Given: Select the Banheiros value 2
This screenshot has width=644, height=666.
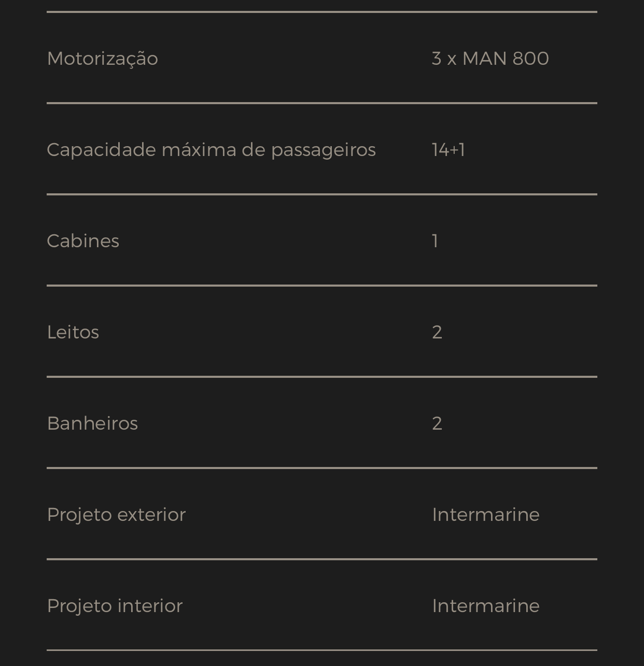Looking at the screenshot, I should [437, 423].
